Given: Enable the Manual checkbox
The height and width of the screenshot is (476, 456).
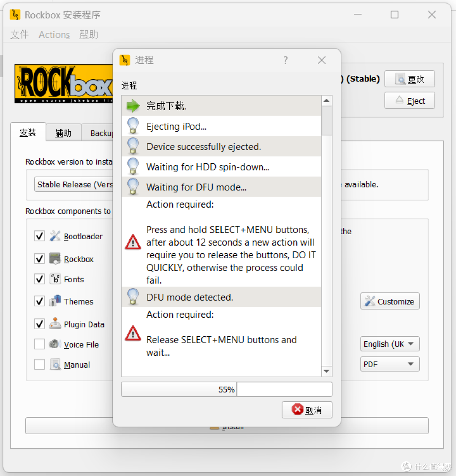Looking at the screenshot, I should pos(40,365).
